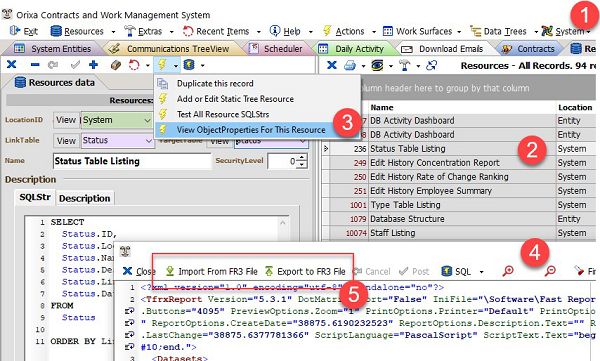The image size is (600, 361).
Task: Click Close in the report window
Action: (x=139, y=271)
